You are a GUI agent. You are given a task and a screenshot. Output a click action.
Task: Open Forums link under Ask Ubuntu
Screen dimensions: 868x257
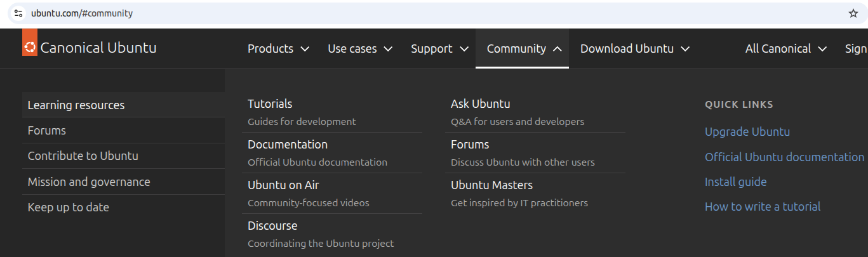coord(470,144)
